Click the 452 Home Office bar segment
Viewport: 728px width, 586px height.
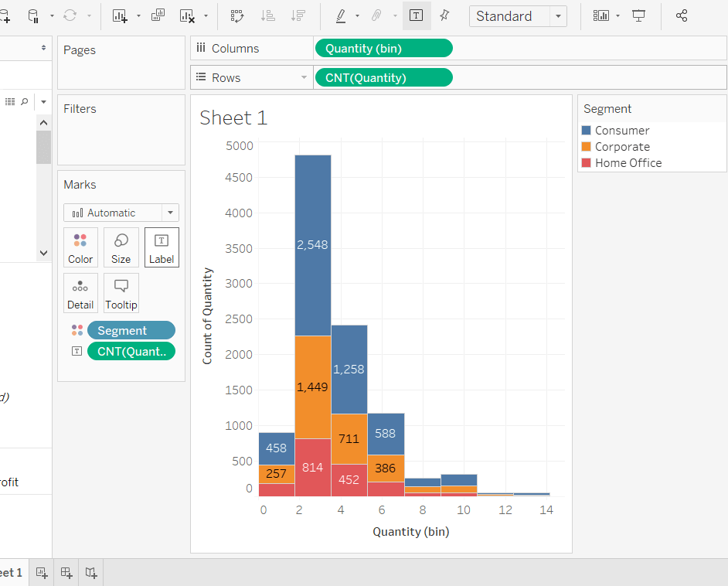pos(349,480)
